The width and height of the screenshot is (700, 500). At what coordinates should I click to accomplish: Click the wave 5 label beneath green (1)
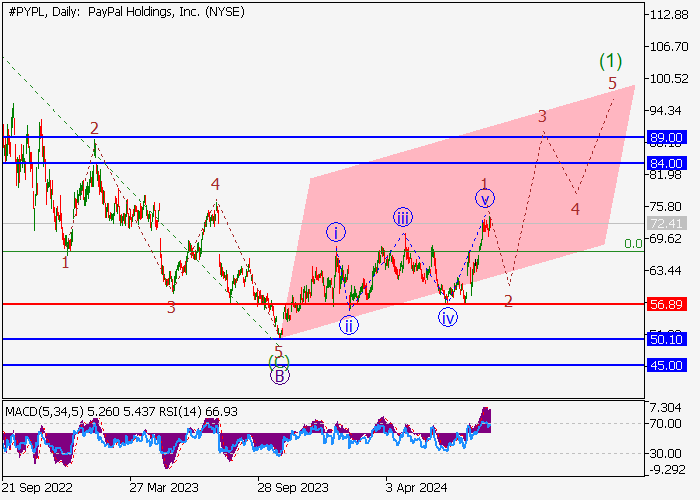612,83
